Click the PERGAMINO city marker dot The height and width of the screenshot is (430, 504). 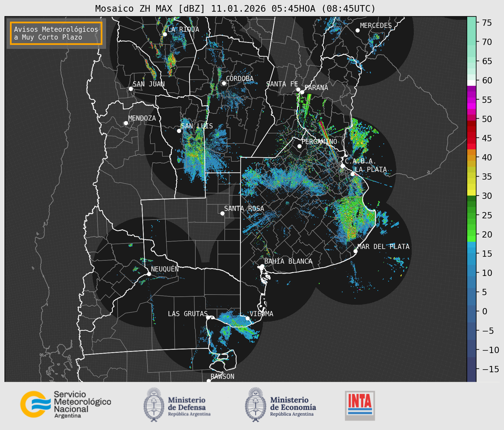299,146
